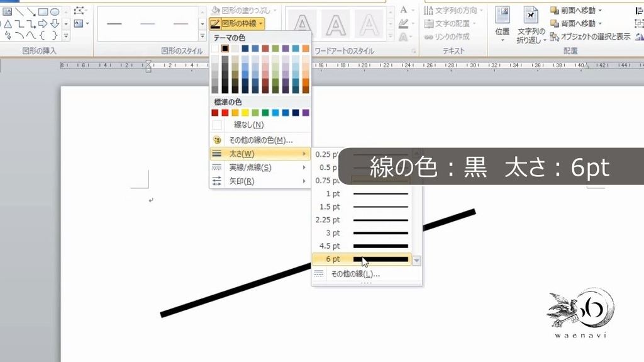Pick dark red standard color swatch
644x362 pixels.
click(x=215, y=113)
